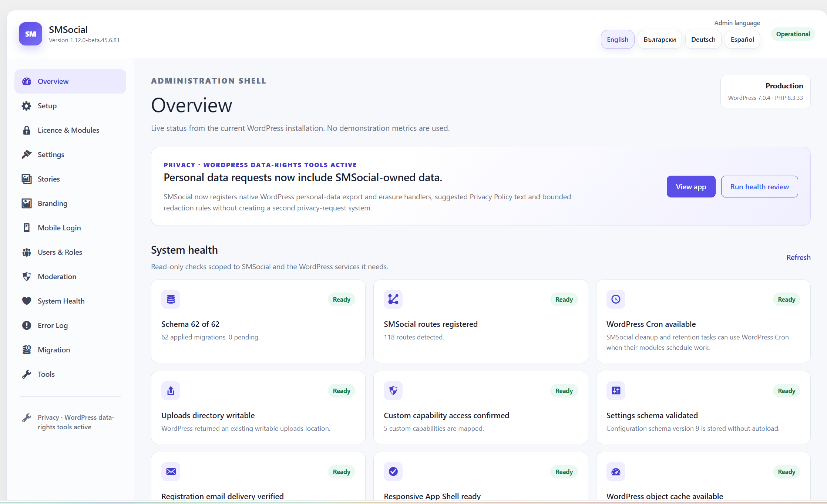
Task: Click the Error Log warning icon
Action: tap(27, 325)
